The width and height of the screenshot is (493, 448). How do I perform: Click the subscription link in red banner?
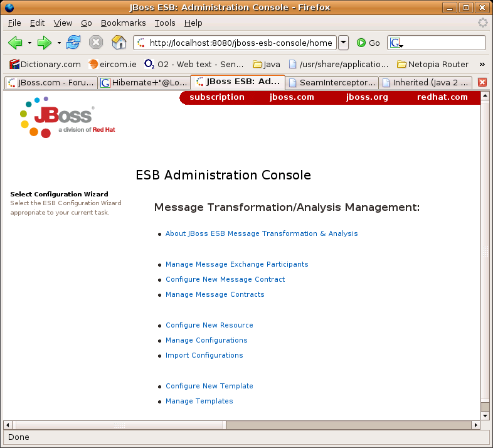coord(217,97)
